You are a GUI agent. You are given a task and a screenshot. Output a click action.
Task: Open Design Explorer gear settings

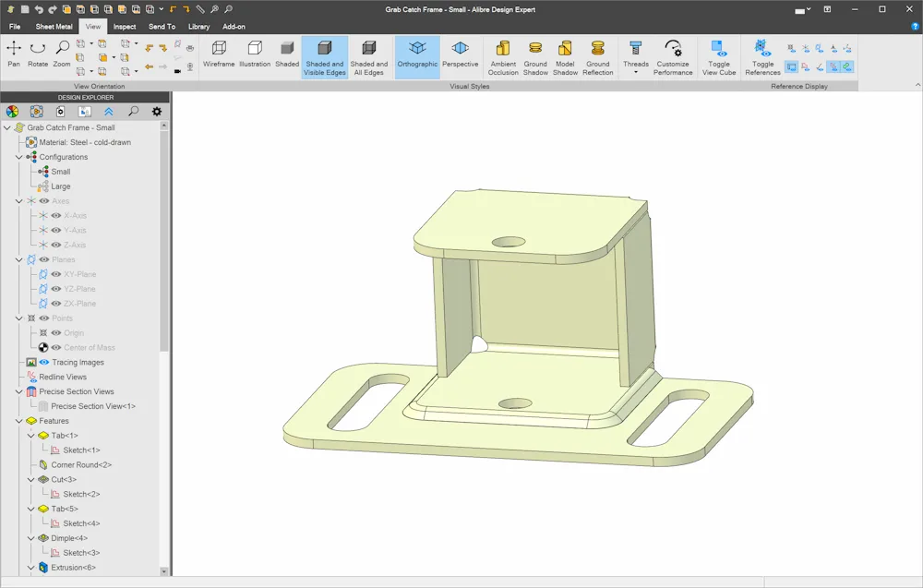(x=157, y=112)
